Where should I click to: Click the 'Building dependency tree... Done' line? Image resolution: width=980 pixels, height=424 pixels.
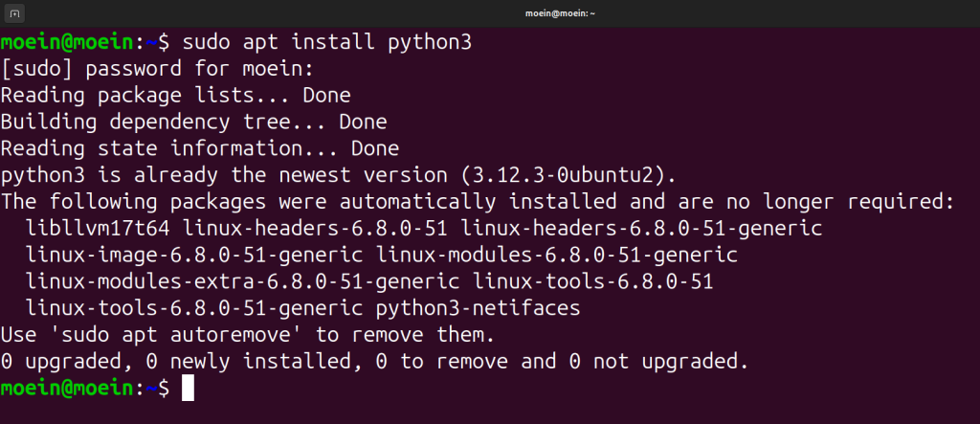(193, 123)
